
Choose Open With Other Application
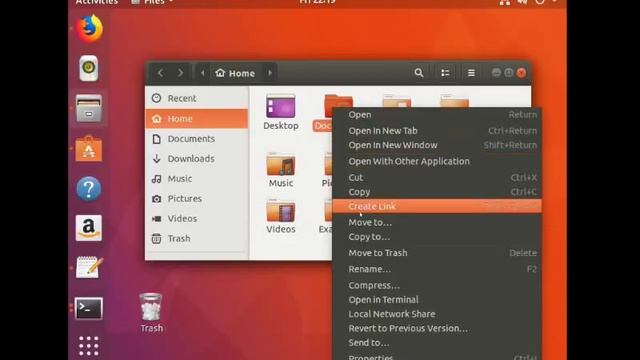437,162
